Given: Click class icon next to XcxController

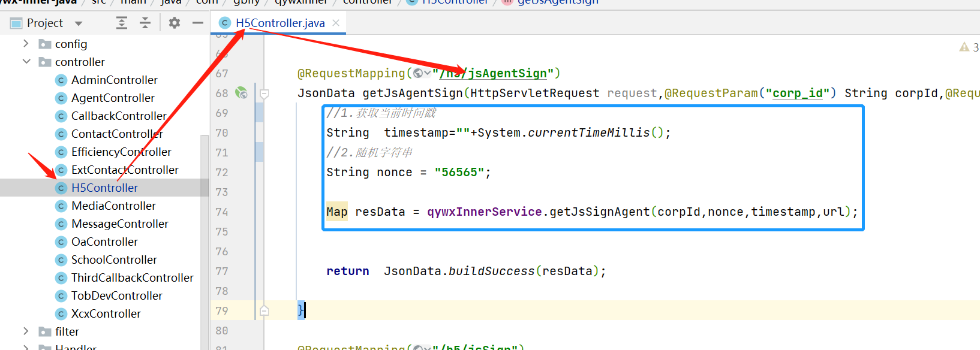Looking at the screenshot, I should coord(61,313).
